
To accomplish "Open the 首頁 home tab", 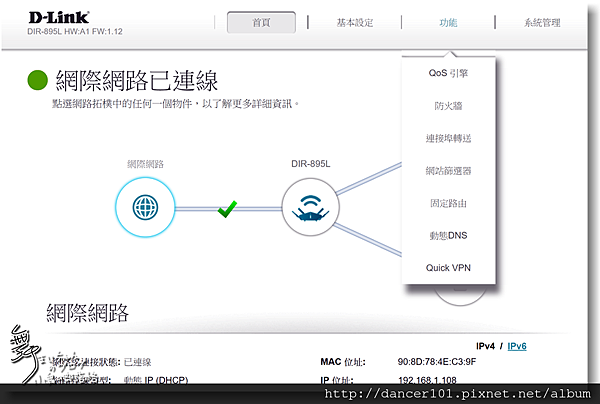I will 261,23.
